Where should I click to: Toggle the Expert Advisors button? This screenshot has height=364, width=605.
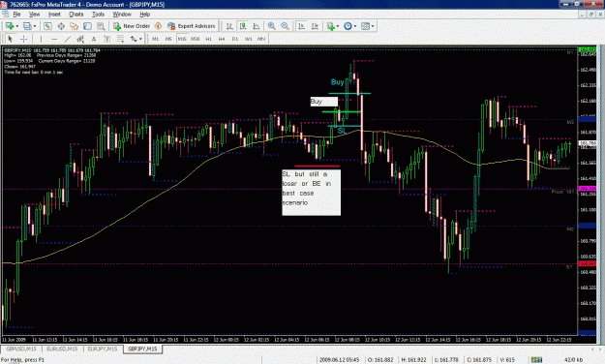click(x=192, y=26)
